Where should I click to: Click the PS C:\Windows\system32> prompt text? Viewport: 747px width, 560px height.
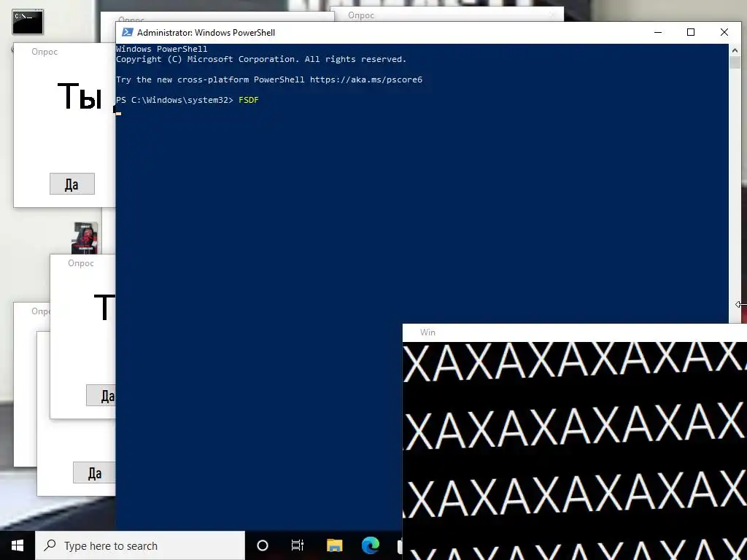[x=174, y=100]
